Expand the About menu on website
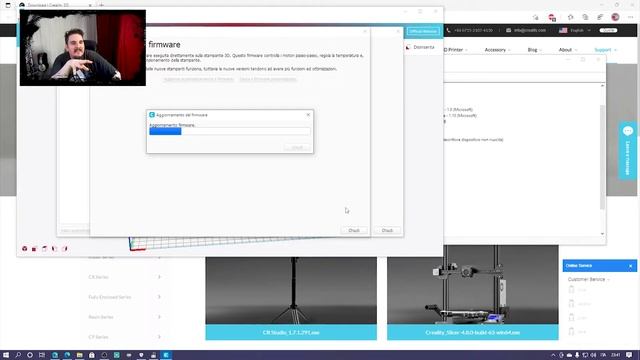The image size is (640, 360). (x=567, y=50)
